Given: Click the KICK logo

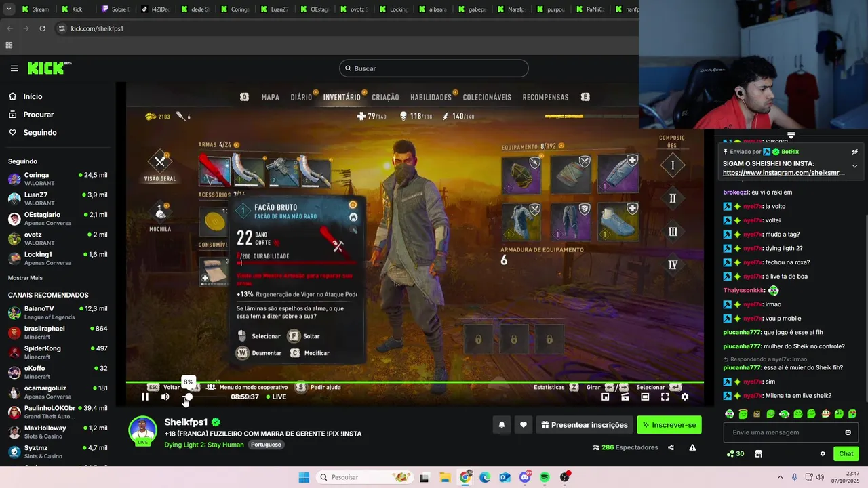Looking at the screenshot, I should pos(49,68).
